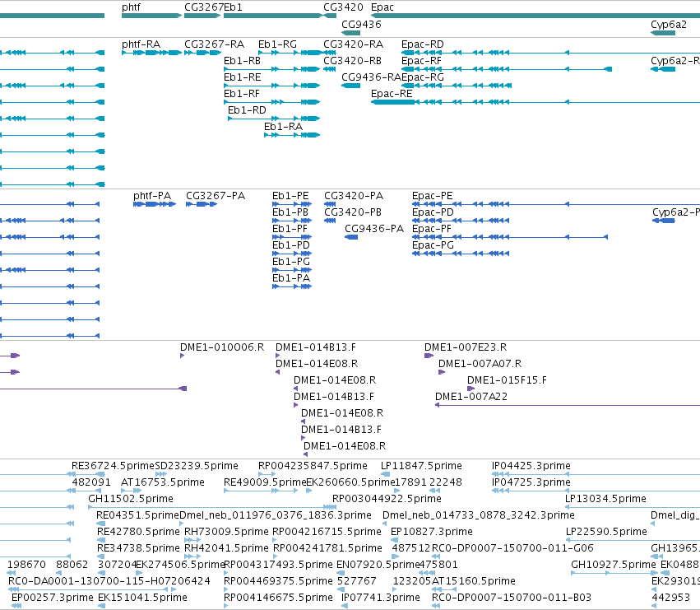Select the Epac-PE protein label
This screenshot has height=610, width=700.
[x=432, y=196]
